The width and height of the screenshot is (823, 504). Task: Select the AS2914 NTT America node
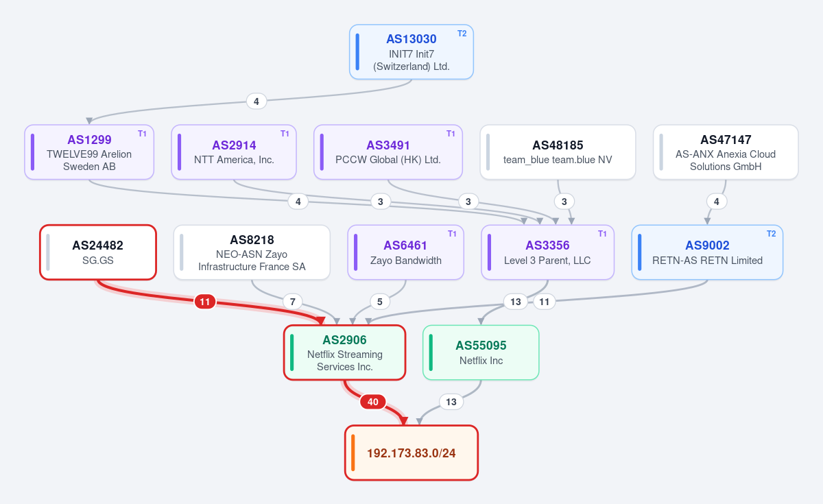tap(234, 152)
